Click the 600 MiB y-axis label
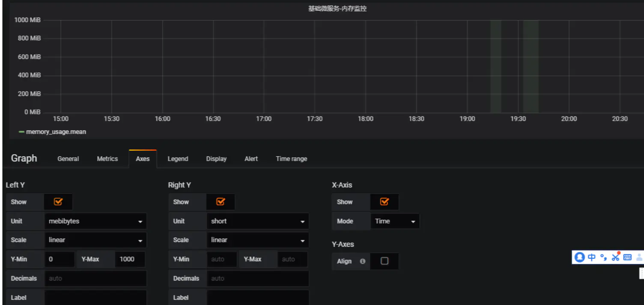644x305 pixels. click(30, 57)
